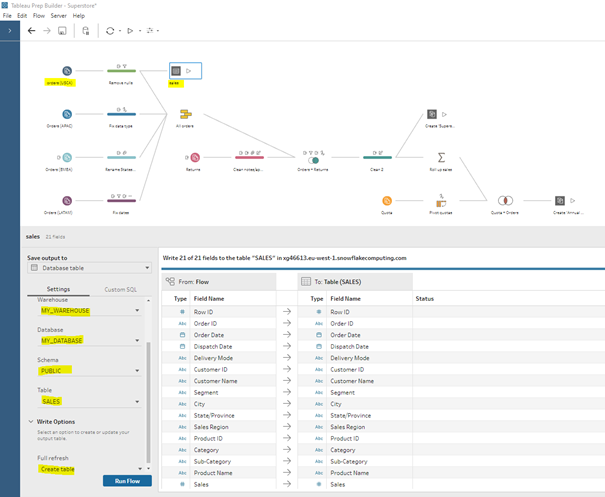Open the Database MY_DATABASE dropdown
605x497 pixels.
[89, 341]
